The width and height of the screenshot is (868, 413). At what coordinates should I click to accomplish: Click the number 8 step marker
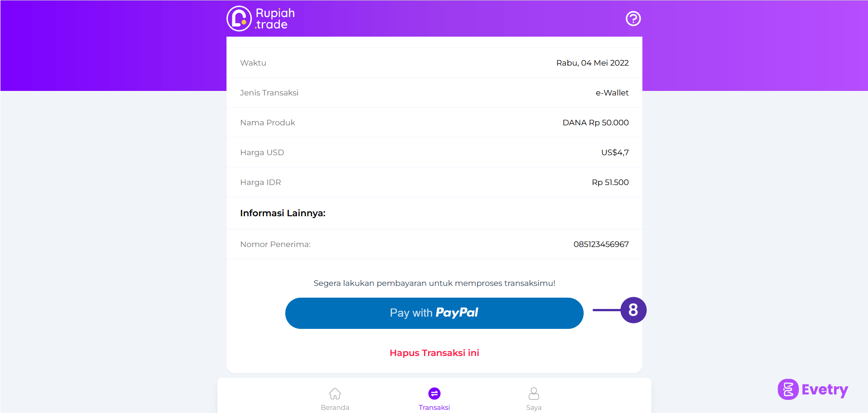[633, 310]
